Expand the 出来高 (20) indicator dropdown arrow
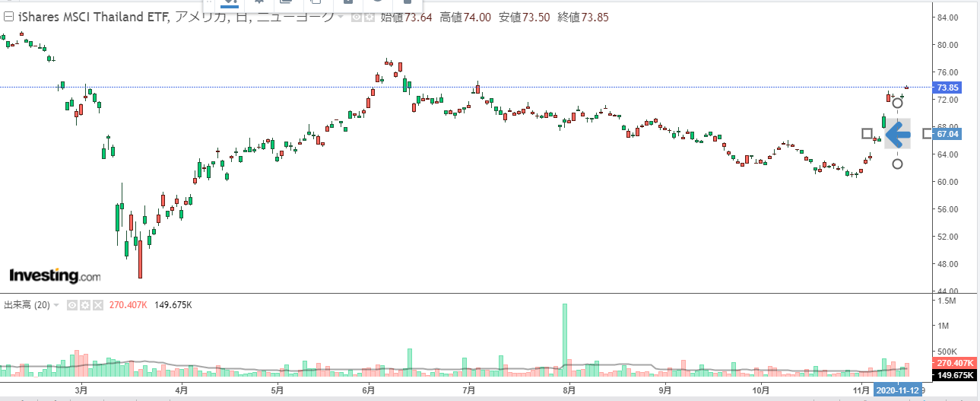 tap(56, 305)
